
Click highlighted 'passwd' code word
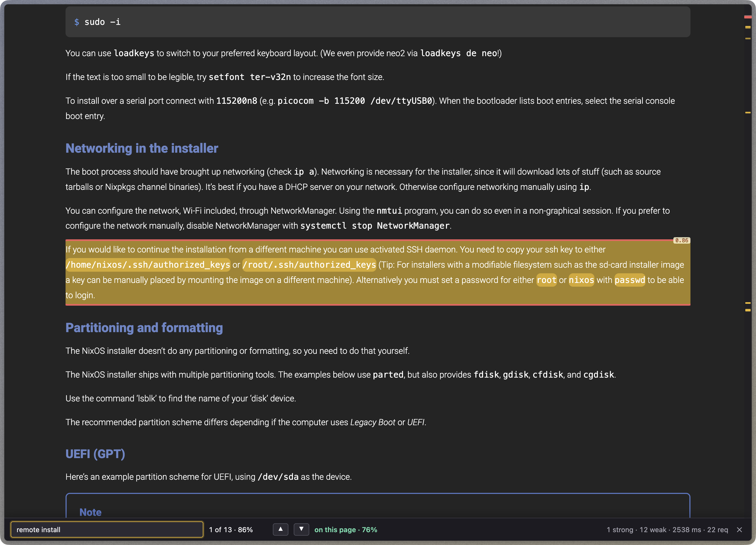[x=630, y=280]
